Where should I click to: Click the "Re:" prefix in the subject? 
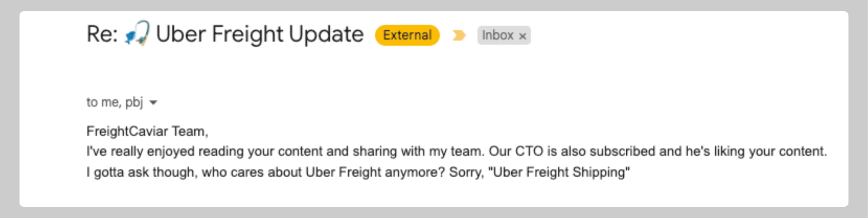(102, 34)
